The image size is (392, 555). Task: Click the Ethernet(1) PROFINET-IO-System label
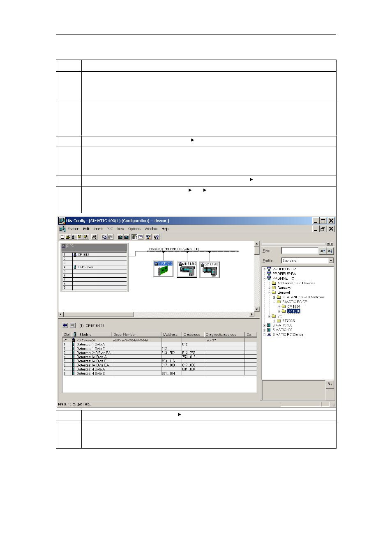pyautogui.click(x=174, y=249)
